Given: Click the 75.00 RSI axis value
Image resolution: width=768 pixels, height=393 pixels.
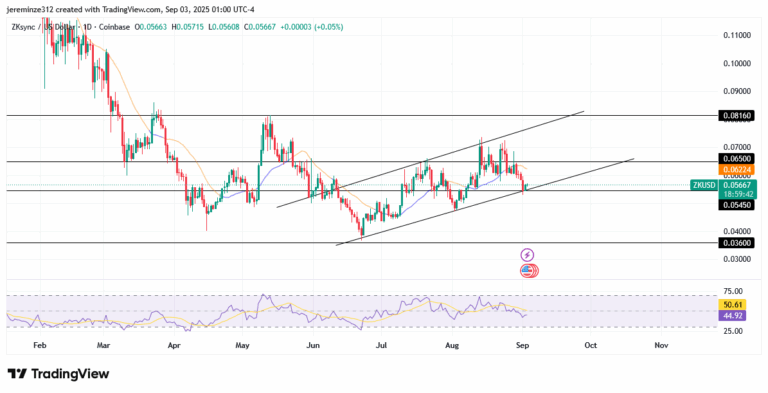Looking at the screenshot, I should tap(732, 291).
